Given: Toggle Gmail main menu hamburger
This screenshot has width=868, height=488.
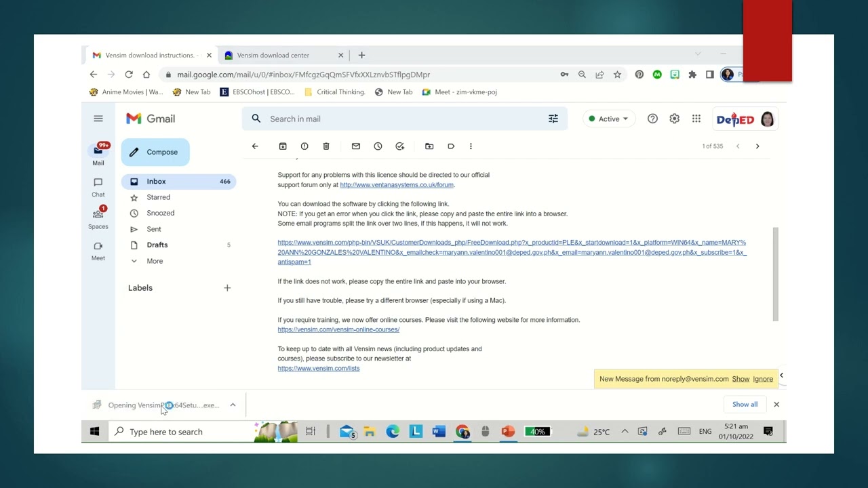Looking at the screenshot, I should pyautogui.click(x=98, y=119).
